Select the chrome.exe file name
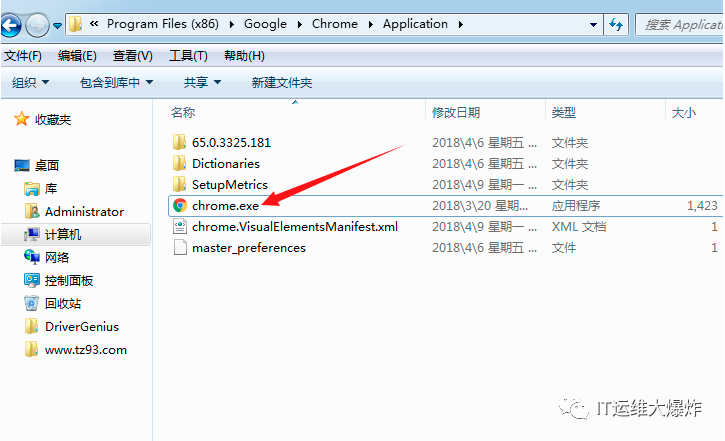 tap(225, 206)
